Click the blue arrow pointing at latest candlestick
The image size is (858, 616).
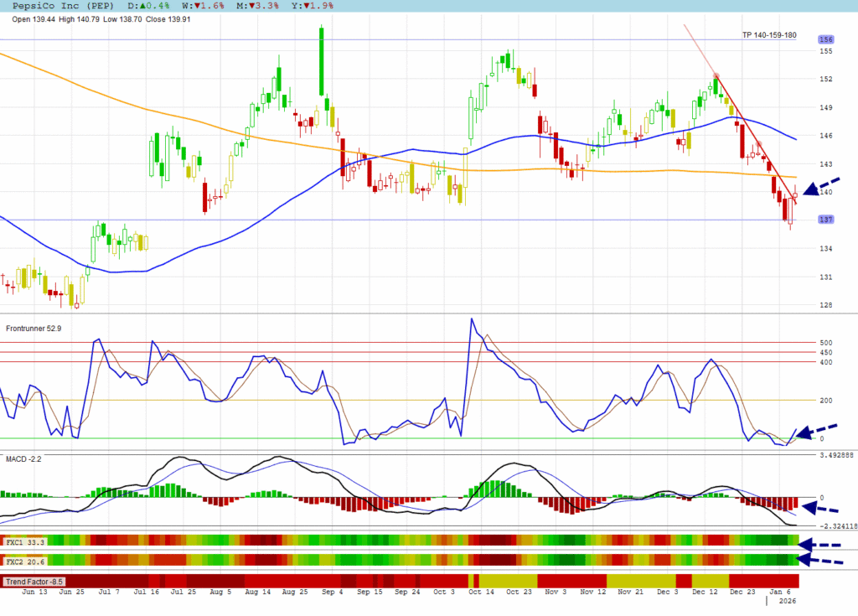click(820, 188)
